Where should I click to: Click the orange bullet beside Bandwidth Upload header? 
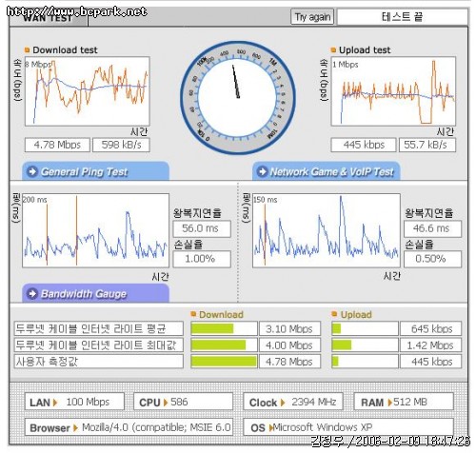pyautogui.click(x=334, y=314)
